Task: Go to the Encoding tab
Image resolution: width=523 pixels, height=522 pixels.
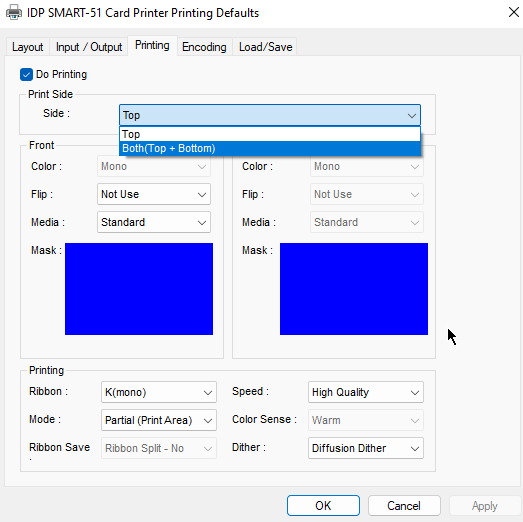Action: coord(204,47)
